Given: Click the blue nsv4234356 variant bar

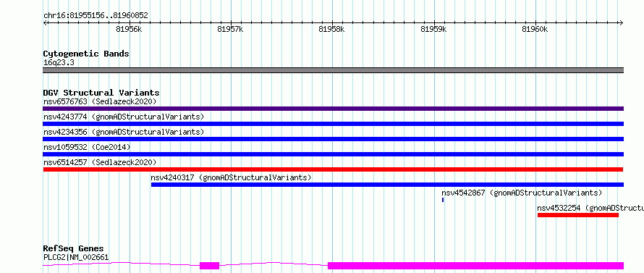Looking at the screenshot, I should coord(334,139).
